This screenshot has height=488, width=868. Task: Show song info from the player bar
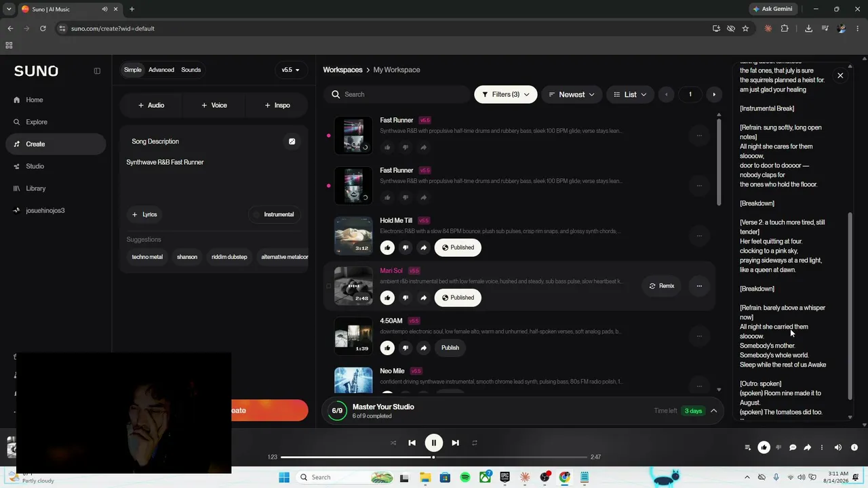tap(854, 447)
